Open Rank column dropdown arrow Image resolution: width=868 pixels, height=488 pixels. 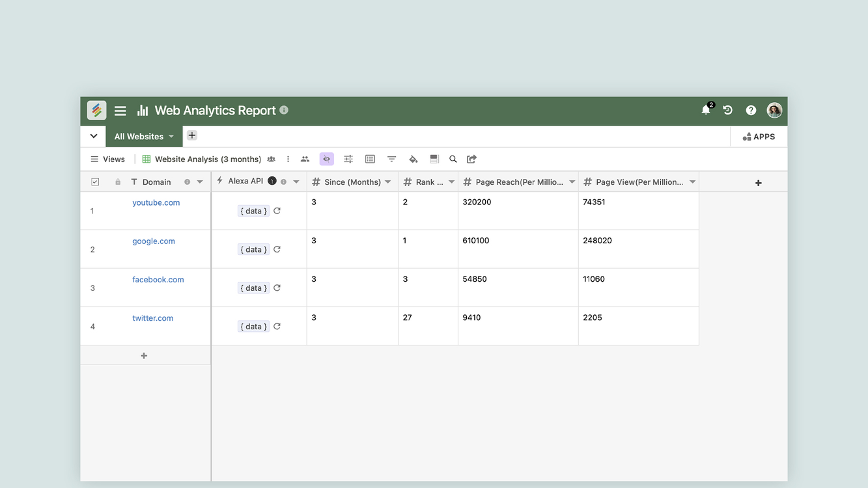pyautogui.click(x=451, y=182)
